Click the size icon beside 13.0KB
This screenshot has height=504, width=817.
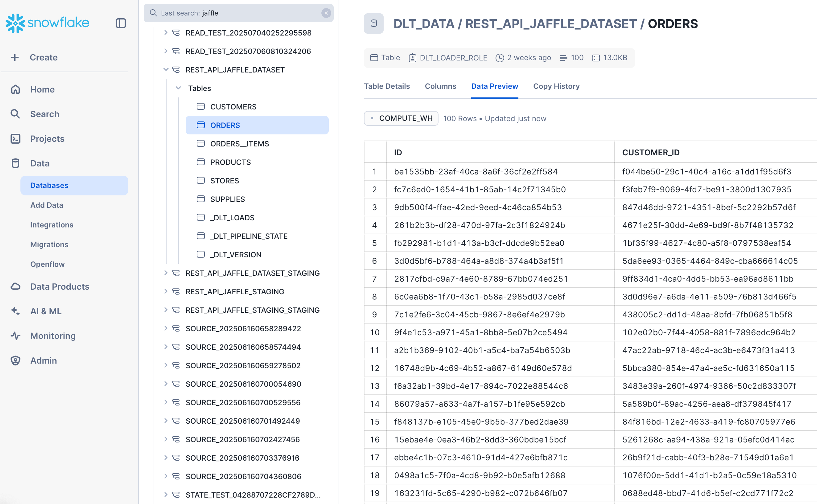pos(596,58)
